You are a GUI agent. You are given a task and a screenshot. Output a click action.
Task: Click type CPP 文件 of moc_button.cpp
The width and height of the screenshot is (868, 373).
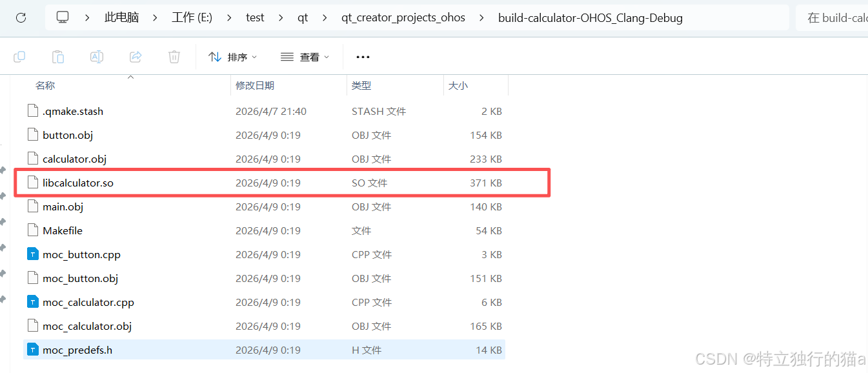click(x=372, y=254)
